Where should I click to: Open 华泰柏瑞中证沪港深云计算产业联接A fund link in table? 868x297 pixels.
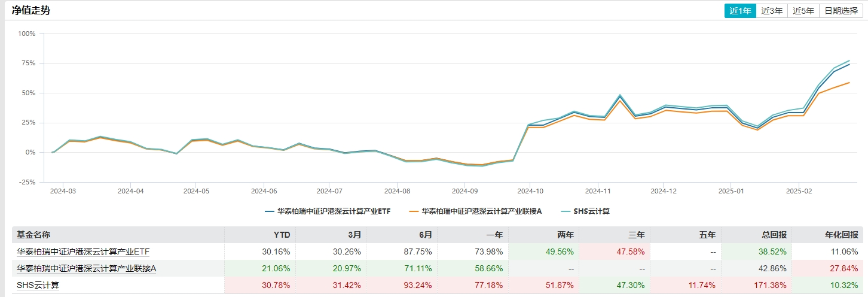[86, 268]
